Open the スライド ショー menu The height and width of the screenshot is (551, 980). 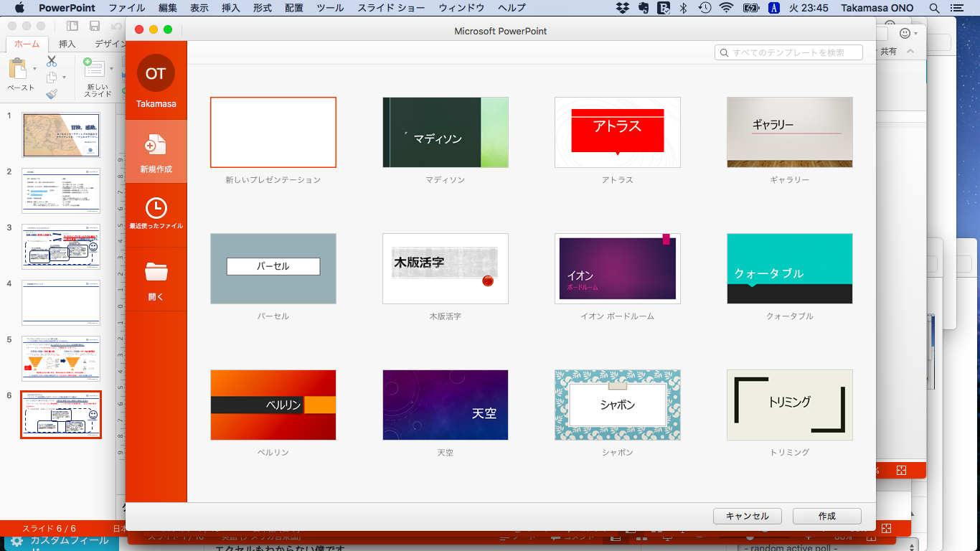(x=392, y=8)
